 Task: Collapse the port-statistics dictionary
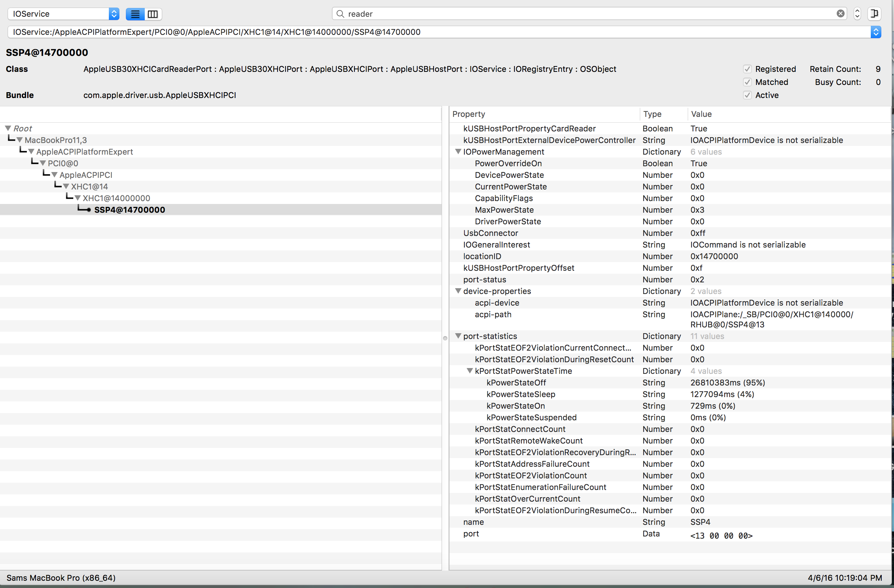pyautogui.click(x=458, y=336)
